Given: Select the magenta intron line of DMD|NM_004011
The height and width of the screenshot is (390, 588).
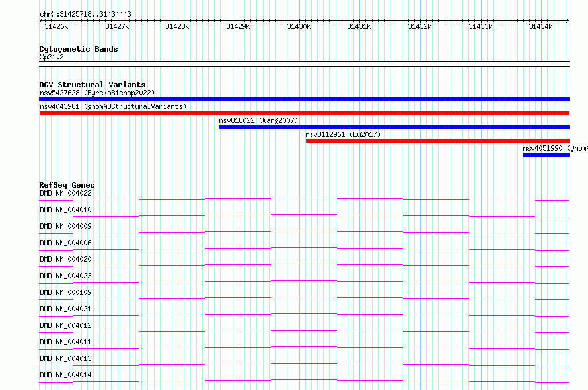Looking at the screenshot, I should pos(304,347).
